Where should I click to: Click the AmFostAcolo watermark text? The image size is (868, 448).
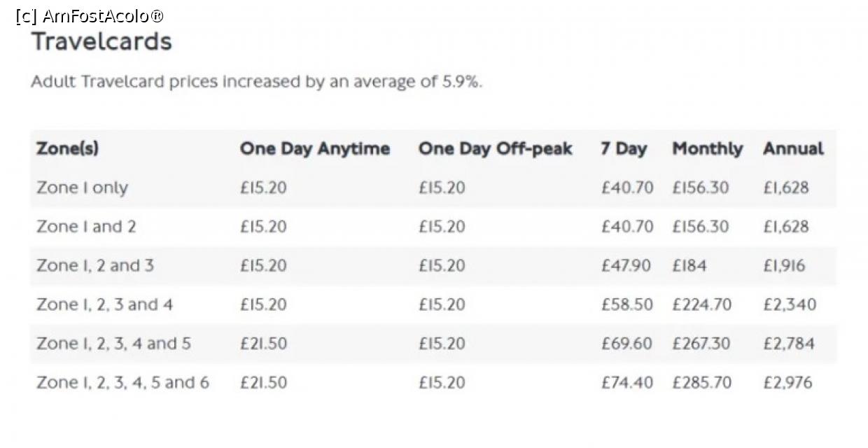coord(90,15)
